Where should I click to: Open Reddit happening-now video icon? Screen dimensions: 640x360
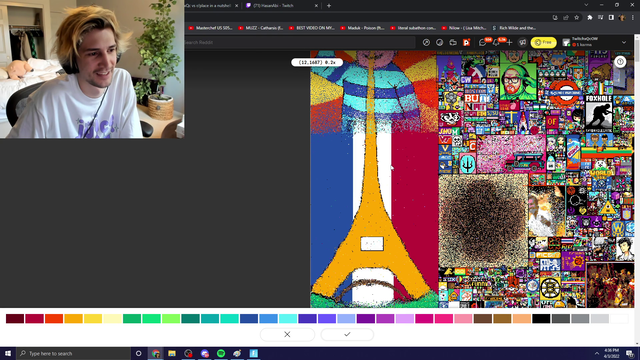coord(453,42)
